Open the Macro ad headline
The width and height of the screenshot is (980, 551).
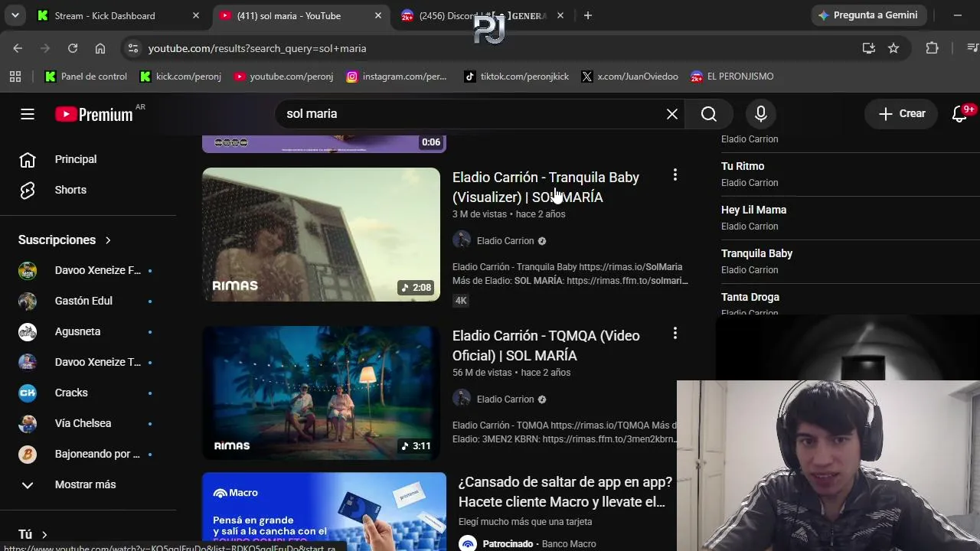coord(565,492)
